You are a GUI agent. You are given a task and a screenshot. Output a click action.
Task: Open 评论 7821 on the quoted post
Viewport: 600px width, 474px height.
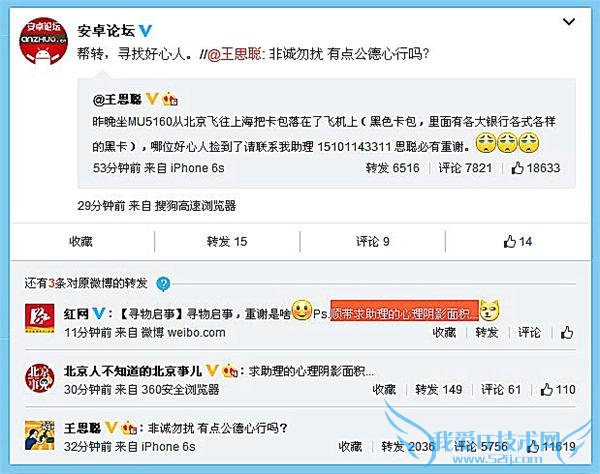(x=465, y=168)
